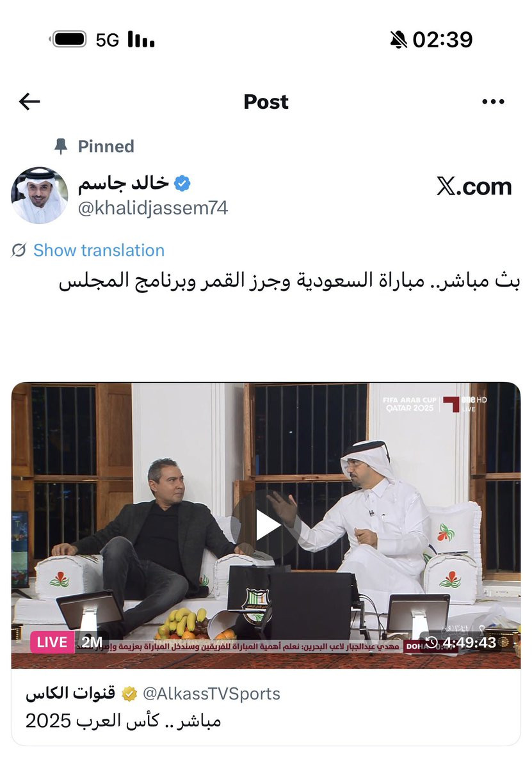Click the gold verified badge beside قنوات الكاس

point(129,694)
